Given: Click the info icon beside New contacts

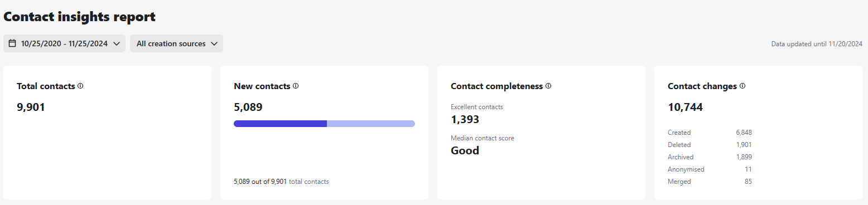Looking at the screenshot, I should coord(296,86).
